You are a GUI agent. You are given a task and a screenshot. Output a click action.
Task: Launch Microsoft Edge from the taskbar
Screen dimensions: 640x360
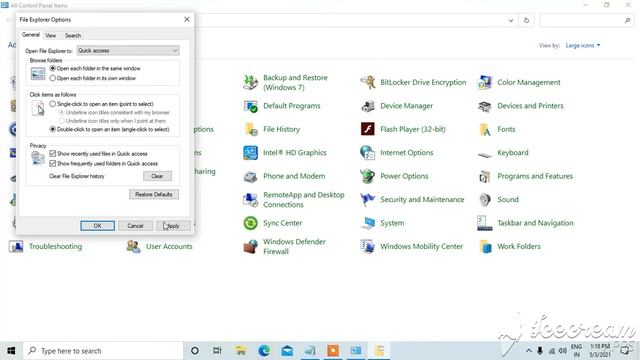pos(264,351)
